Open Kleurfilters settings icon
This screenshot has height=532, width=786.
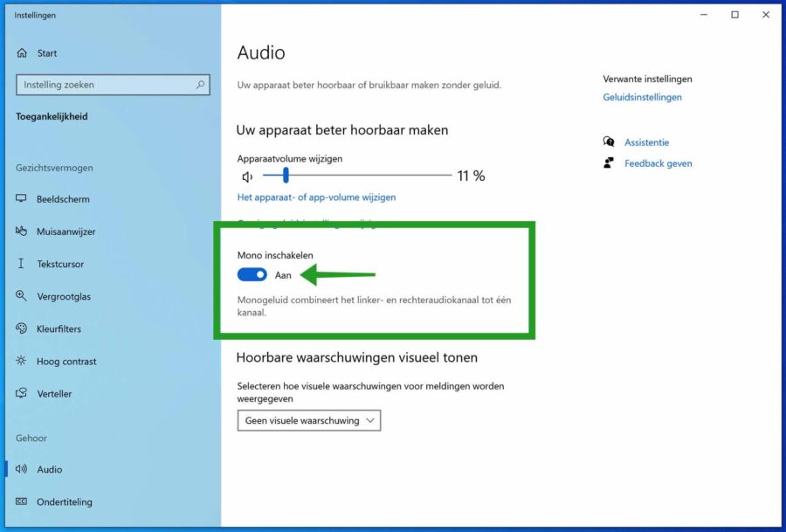click(x=21, y=328)
